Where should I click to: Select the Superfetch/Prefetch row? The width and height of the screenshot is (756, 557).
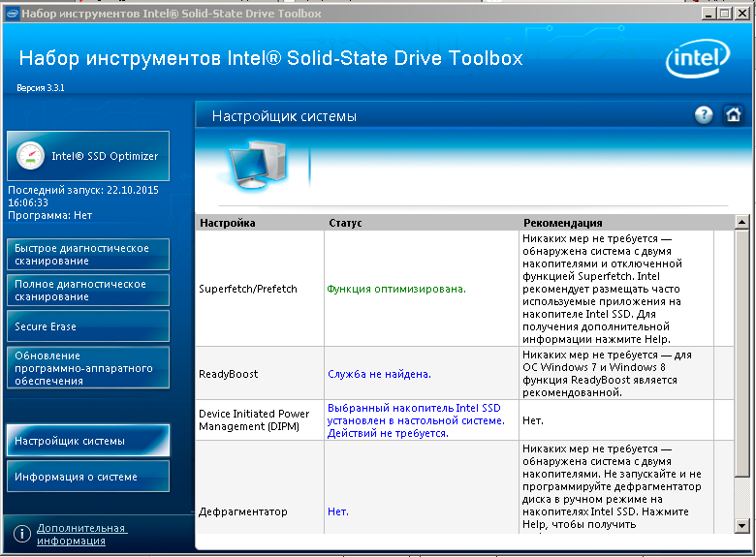(x=465, y=289)
